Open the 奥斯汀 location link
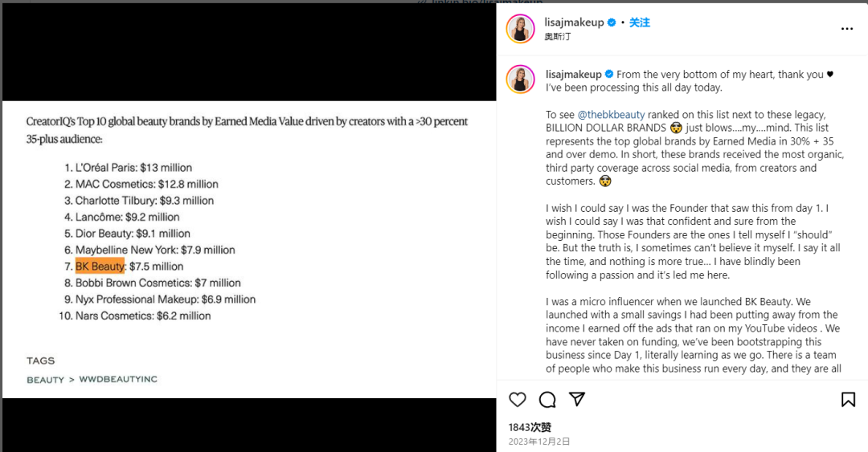868x452 pixels. (559, 36)
